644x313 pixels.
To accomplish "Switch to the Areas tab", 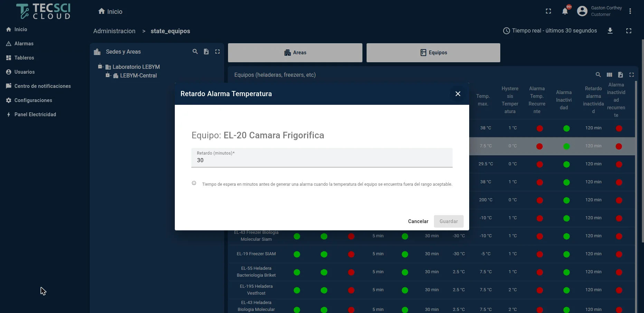I will tap(295, 53).
